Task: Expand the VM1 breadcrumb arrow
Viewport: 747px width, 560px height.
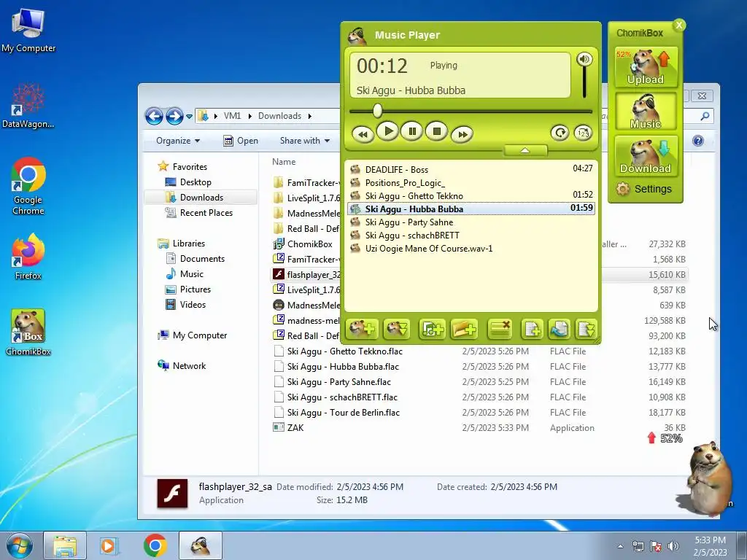Action: pos(249,116)
